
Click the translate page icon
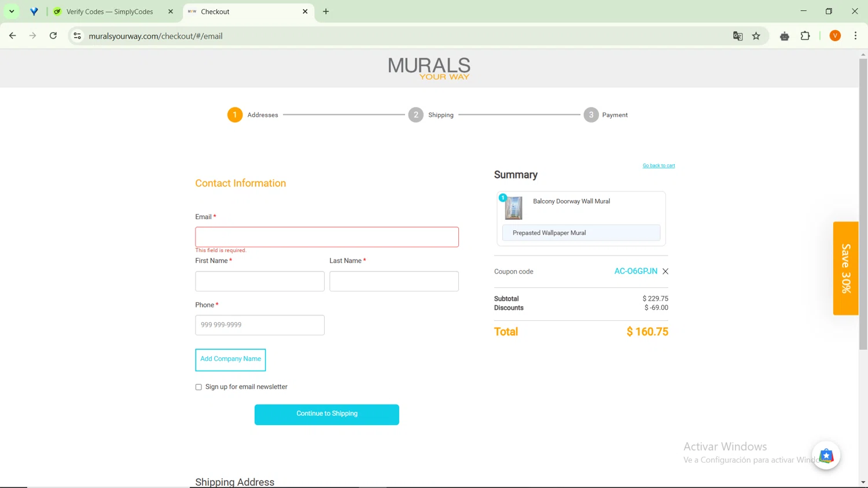(x=738, y=36)
